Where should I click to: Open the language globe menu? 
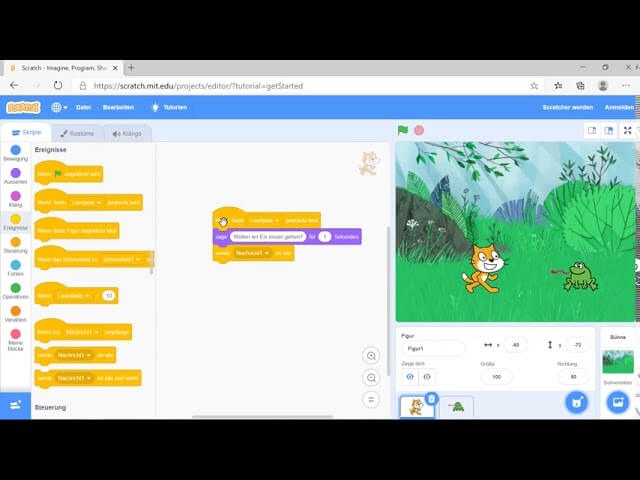(59, 107)
